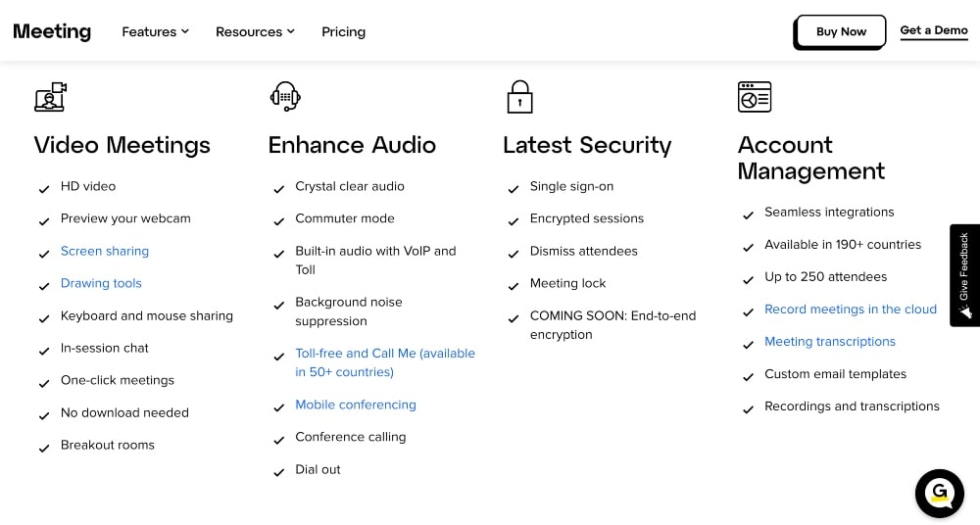
Task: Follow the Get a Demo link
Action: (934, 30)
